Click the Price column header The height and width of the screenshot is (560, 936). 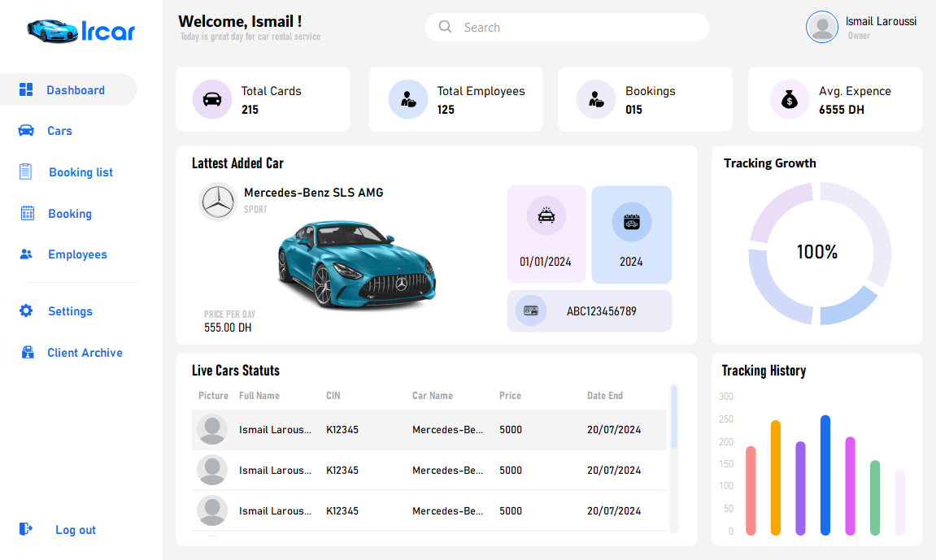(x=511, y=395)
